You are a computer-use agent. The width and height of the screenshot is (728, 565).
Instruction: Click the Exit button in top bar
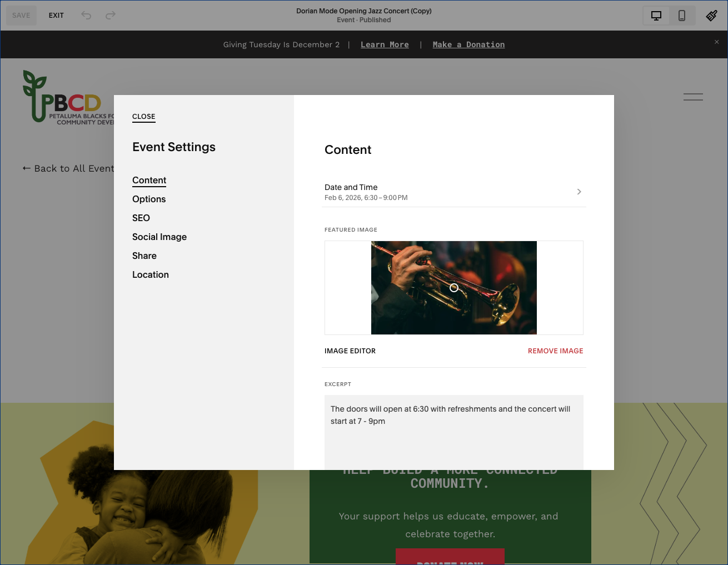[56, 16]
